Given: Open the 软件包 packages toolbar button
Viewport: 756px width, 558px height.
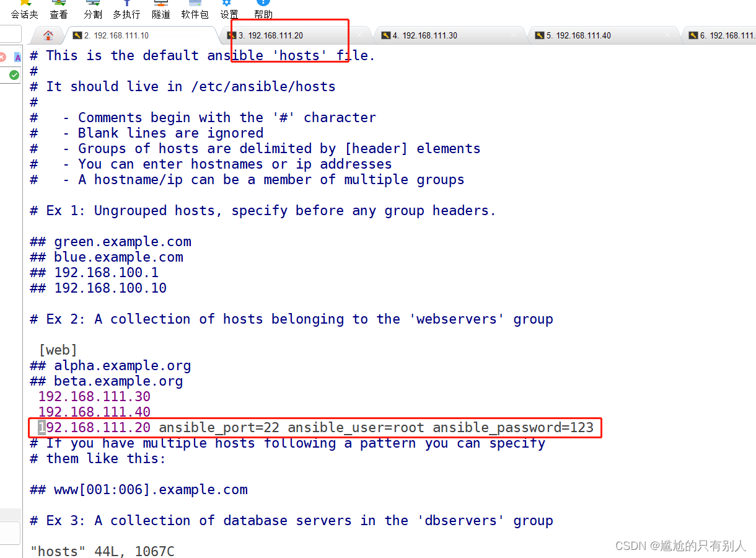Looking at the screenshot, I should (195, 9).
